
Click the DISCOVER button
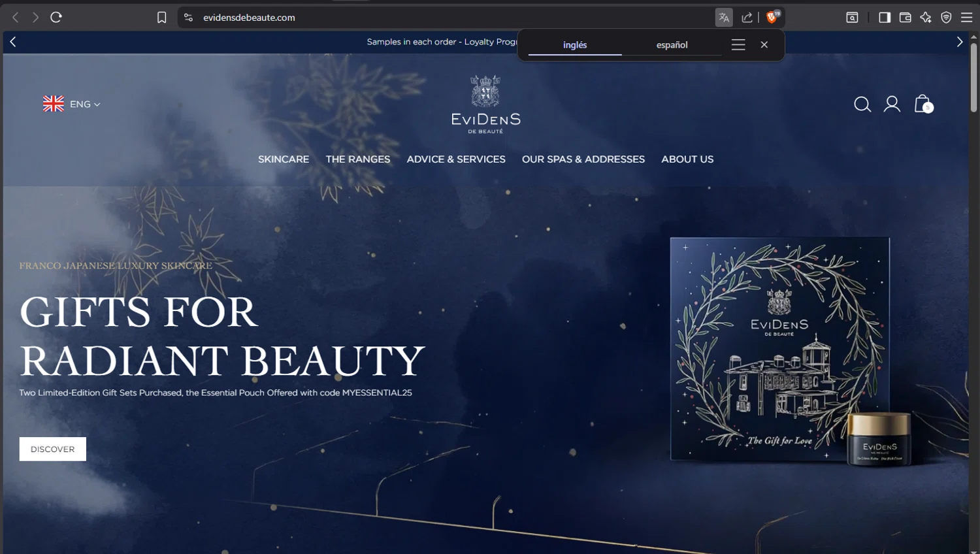coord(53,449)
